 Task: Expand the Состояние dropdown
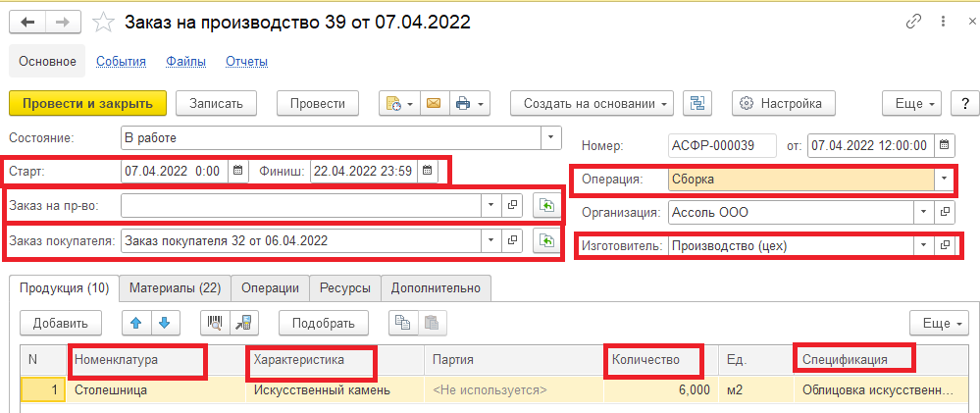pos(550,137)
